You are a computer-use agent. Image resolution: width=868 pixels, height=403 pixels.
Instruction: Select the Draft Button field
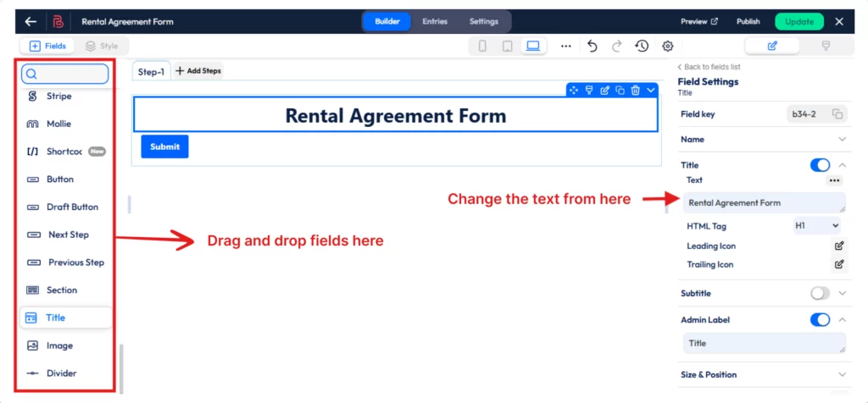[x=64, y=207]
